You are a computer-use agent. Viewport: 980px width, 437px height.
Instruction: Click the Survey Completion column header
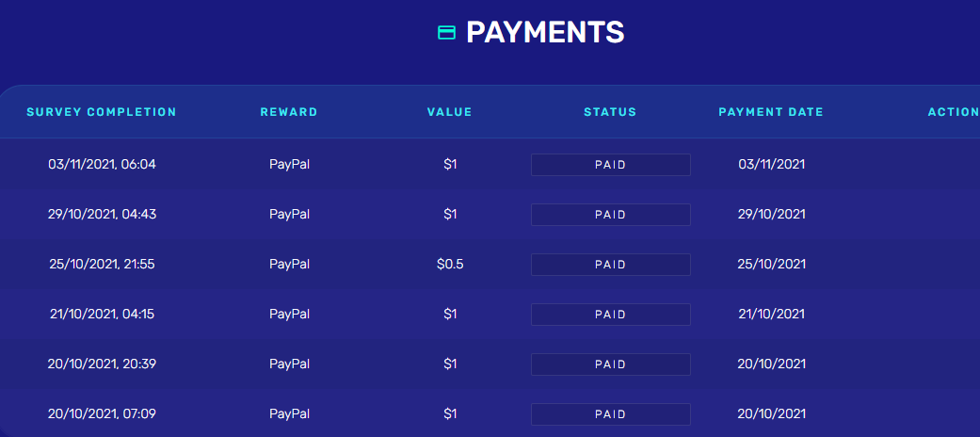point(102,112)
